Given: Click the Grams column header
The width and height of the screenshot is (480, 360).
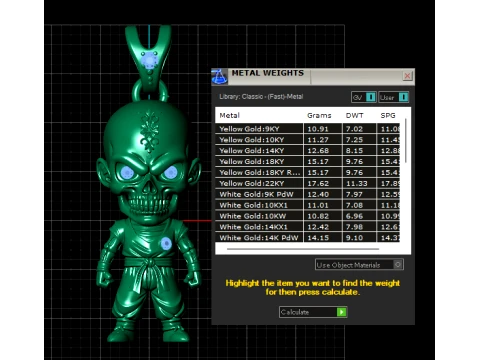Looking at the screenshot, I should 319,115.
